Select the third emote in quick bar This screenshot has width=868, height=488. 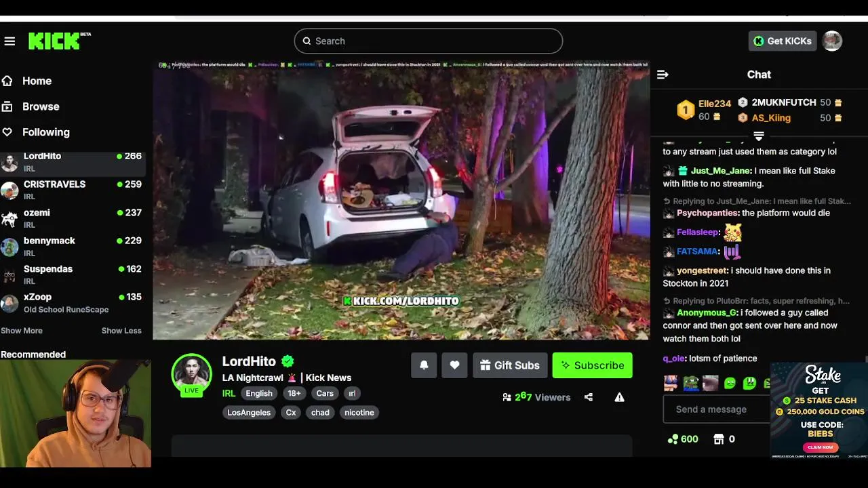tap(710, 383)
